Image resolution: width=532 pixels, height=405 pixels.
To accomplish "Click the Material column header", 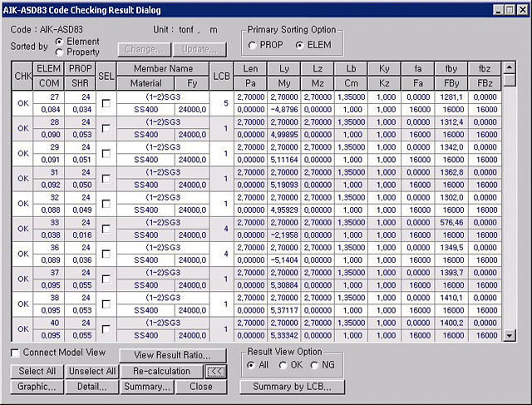I will (x=146, y=83).
